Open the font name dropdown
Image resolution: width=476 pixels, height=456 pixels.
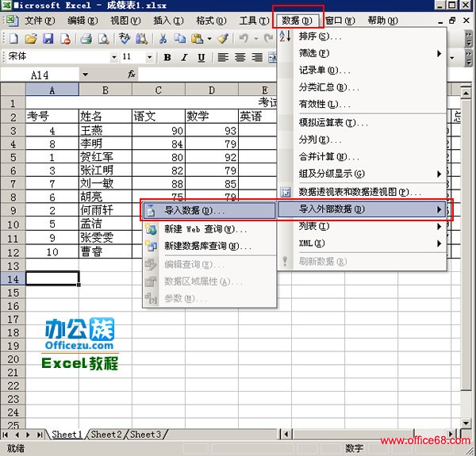[x=113, y=57]
